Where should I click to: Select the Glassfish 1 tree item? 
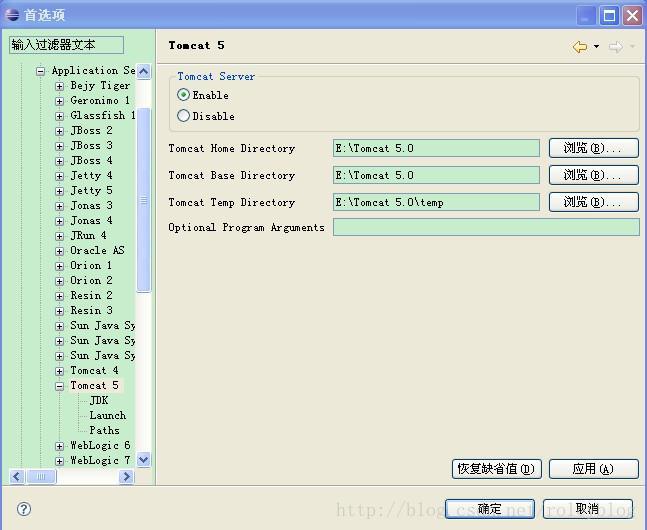[x=103, y=115]
